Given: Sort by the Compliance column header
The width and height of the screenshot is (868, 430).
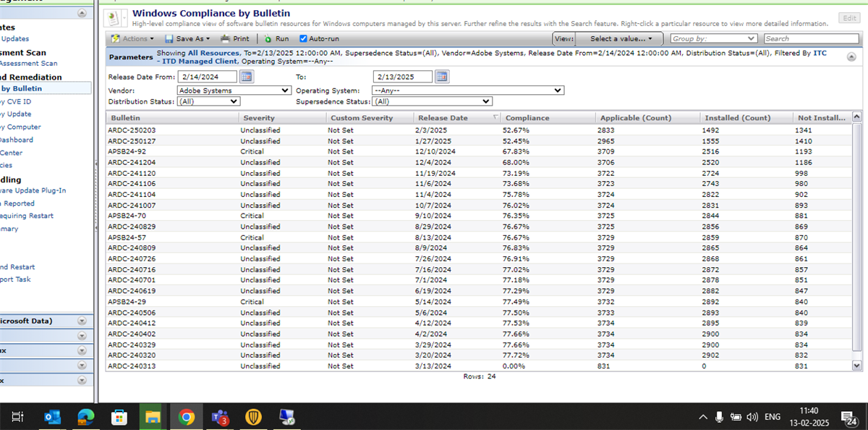Looking at the screenshot, I should tap(549, 117).
